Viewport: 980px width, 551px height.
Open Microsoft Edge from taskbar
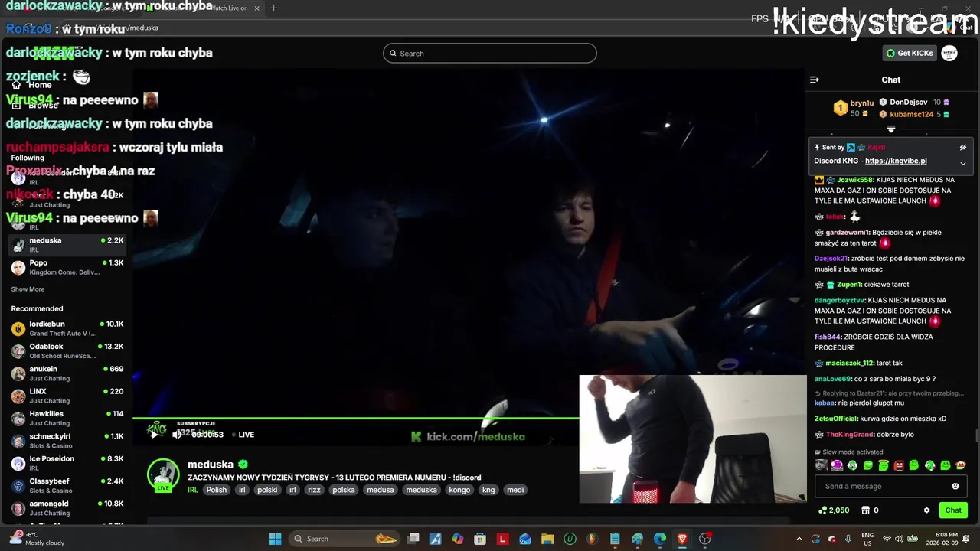pyautogui.click(x=660, y=539)
